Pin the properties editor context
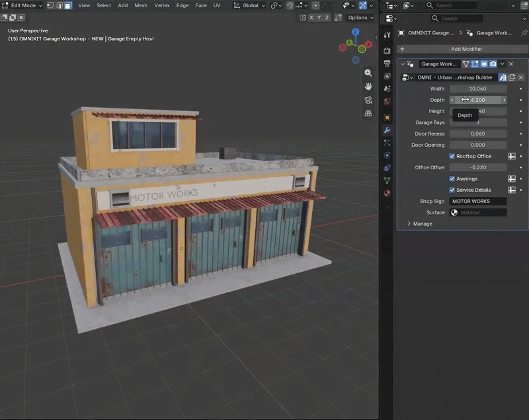529x420 pixels. click(524, 32)
